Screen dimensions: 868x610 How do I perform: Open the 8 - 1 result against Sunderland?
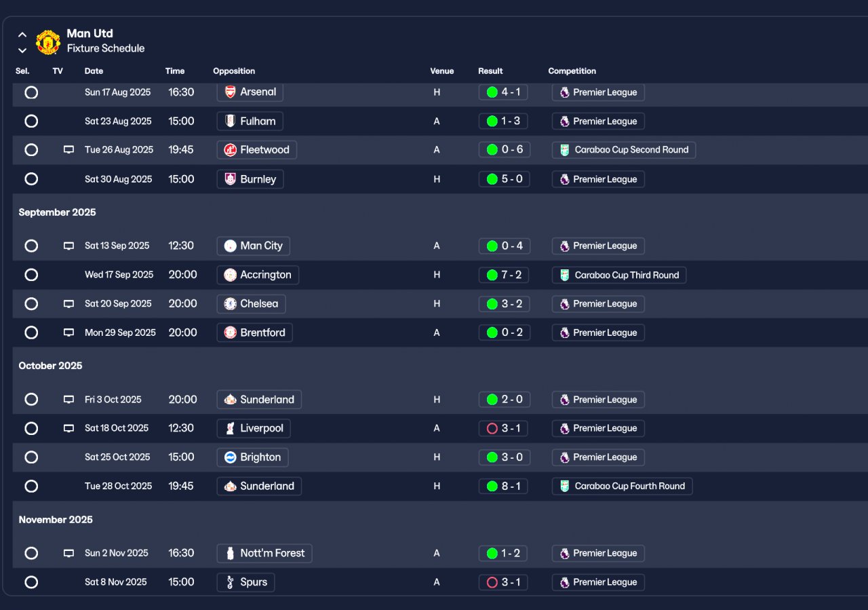tap(503, 486)
